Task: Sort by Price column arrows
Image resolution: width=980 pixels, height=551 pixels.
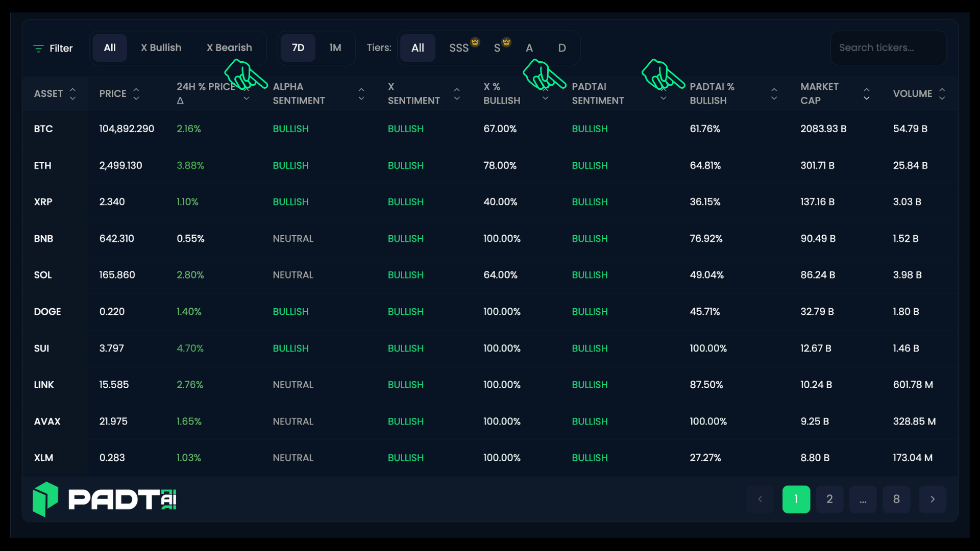Action: (x=136, y=93)
